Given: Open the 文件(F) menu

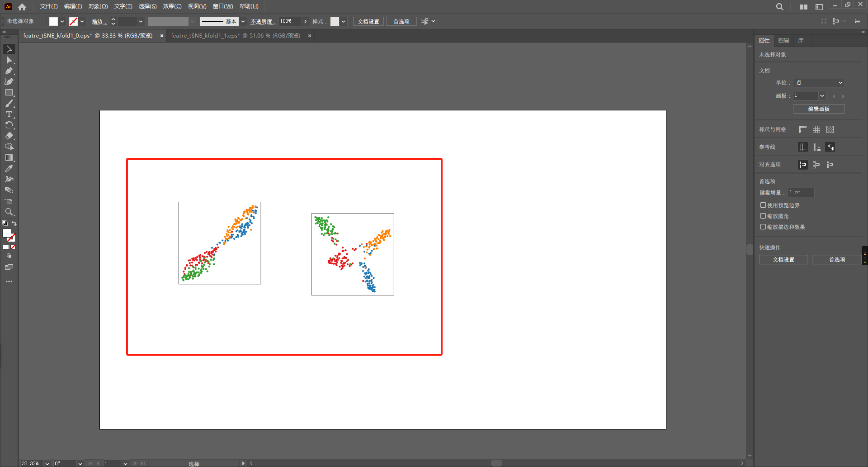Looking at the screenshot, I should (x=49, y=6).
